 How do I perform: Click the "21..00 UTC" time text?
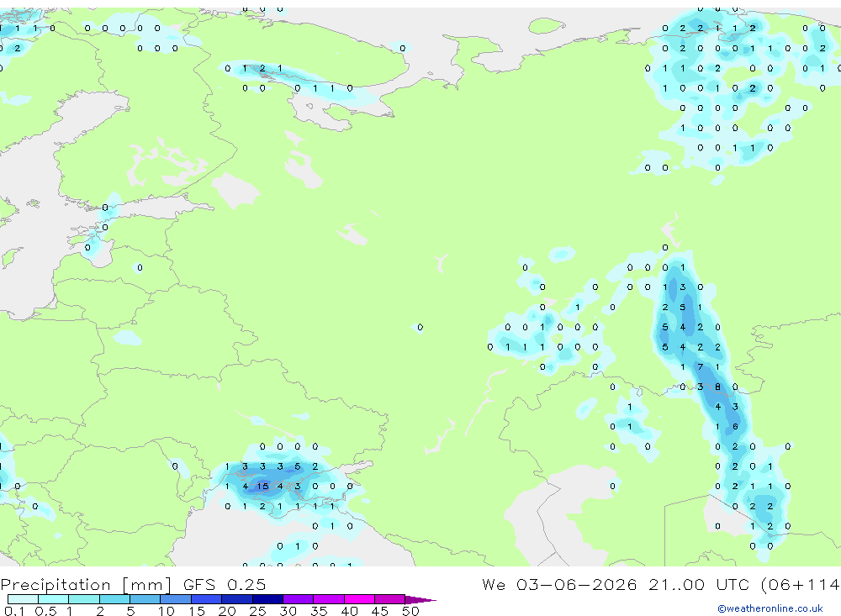click(x=699, y=584)
